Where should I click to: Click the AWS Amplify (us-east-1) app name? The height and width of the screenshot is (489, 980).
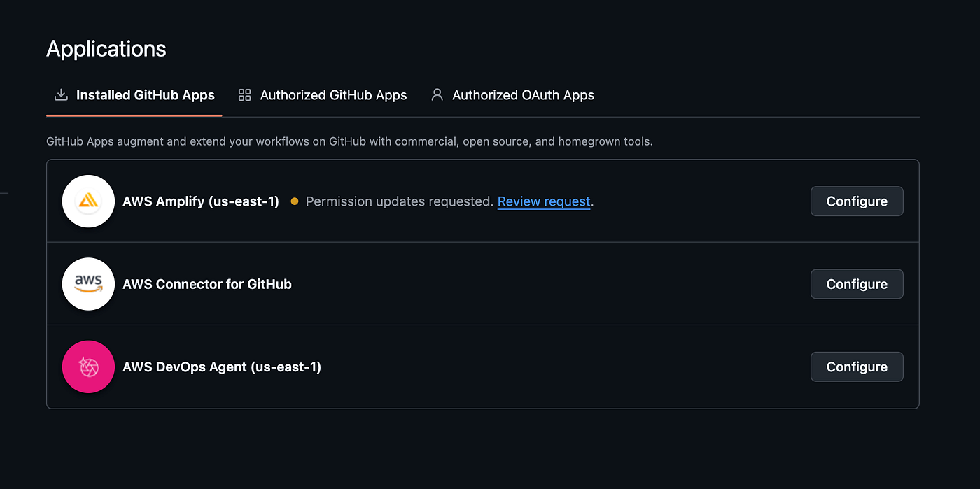point(201,201)
